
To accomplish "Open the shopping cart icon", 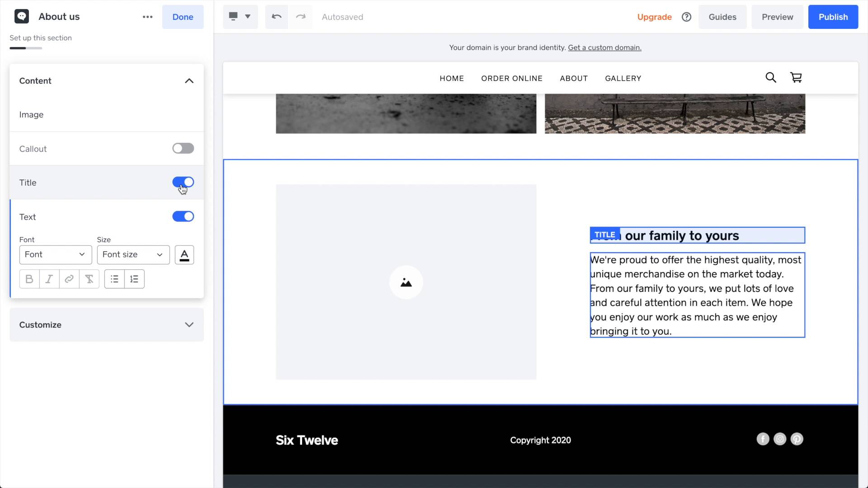I will tap(796, 78).
